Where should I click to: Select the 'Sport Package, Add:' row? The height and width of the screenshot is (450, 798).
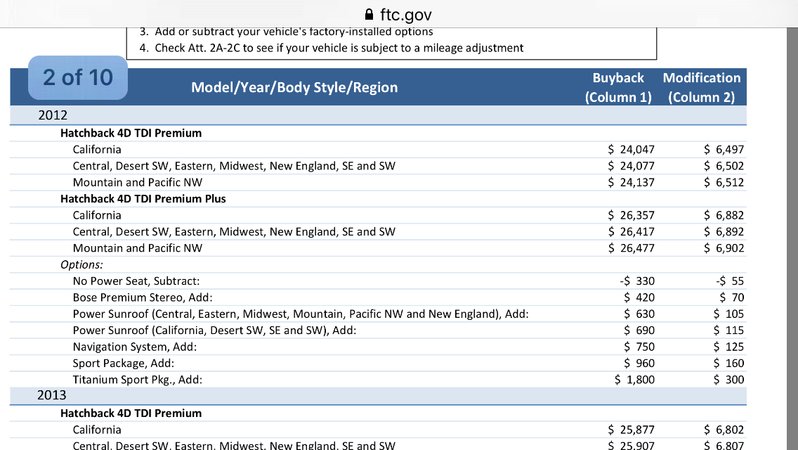point(378,363)
